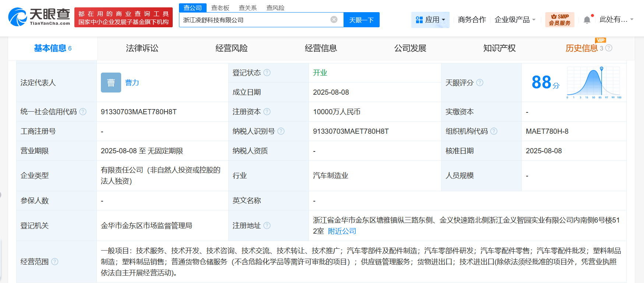Switch to the 法律诉讼 tab
Screen dimensions: 644x283
tap(142, 48)
